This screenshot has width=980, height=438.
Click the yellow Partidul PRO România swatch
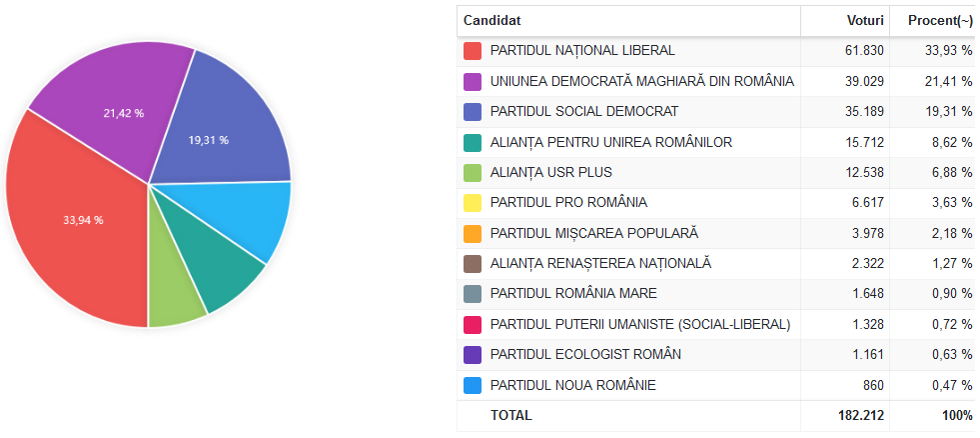coord(472,203)
